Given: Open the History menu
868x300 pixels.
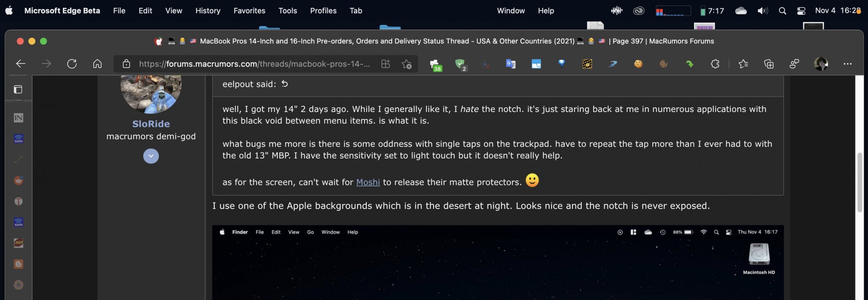Looking at the screenshot, I should coord(208,11).
